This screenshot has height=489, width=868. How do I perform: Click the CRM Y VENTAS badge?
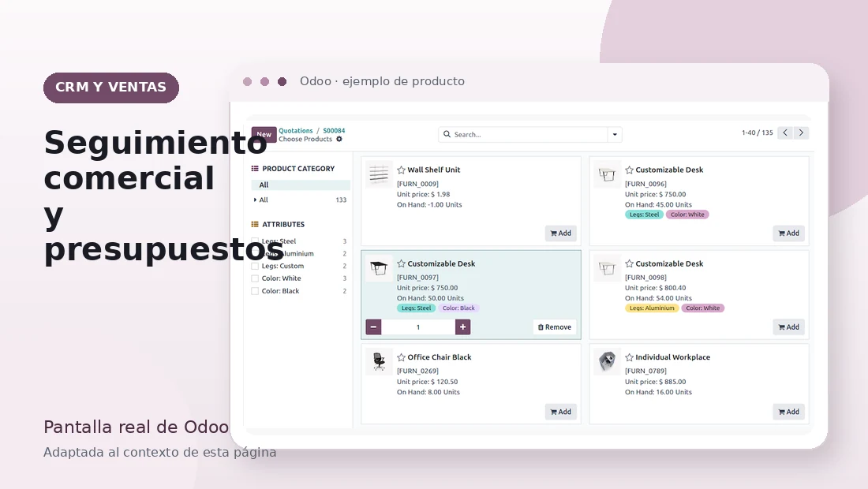(111, 88)
